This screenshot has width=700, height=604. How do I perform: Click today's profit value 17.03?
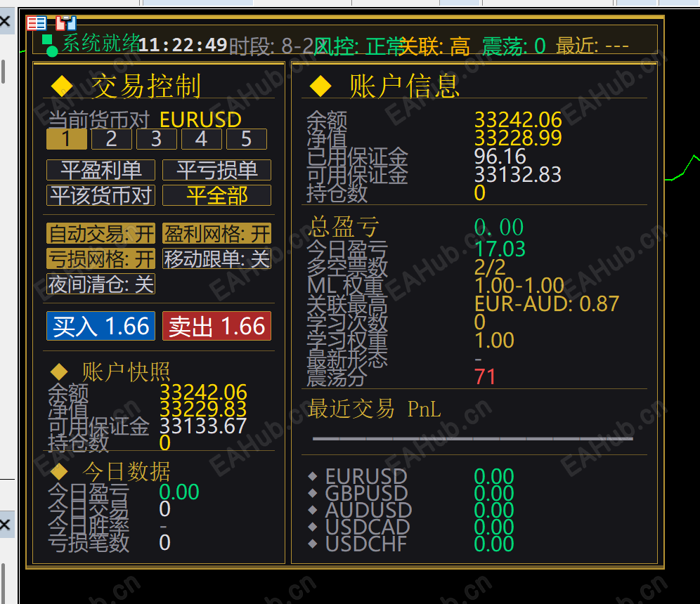point(500,249)
